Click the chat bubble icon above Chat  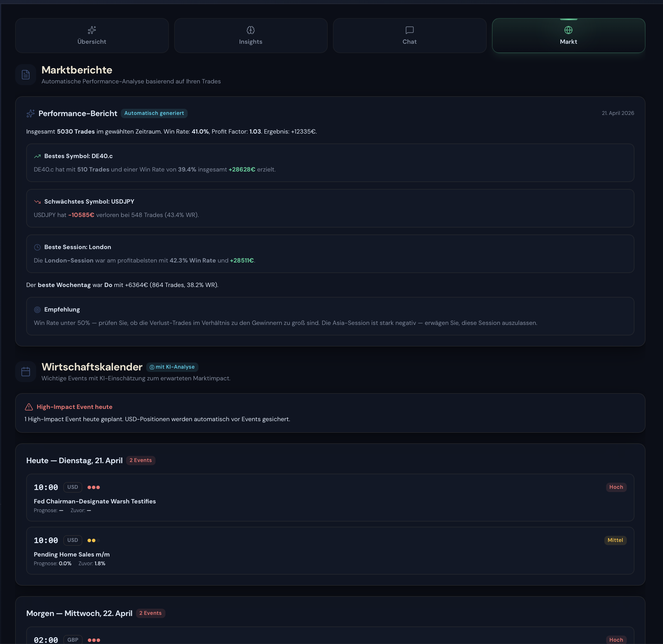click(x=409, y=30)
